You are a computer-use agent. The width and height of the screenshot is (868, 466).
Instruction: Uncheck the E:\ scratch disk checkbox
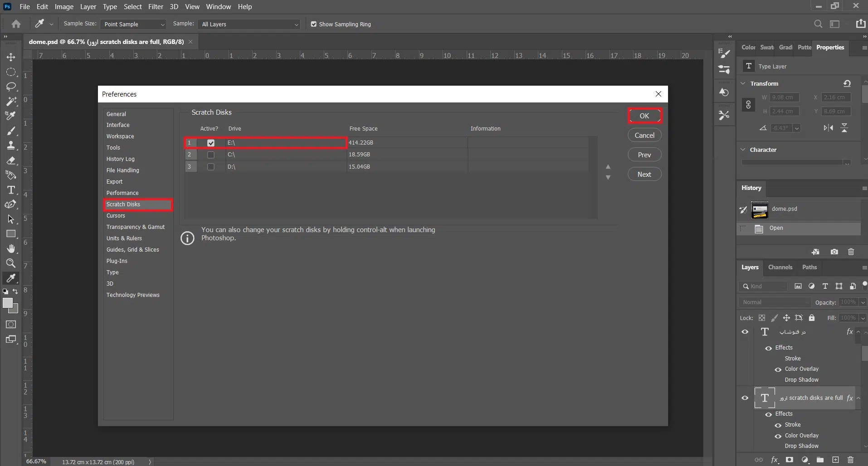[211, 143]
